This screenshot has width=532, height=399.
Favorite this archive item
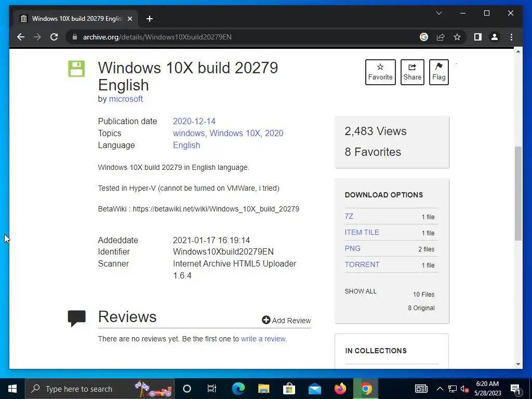(x=380, y=72)
